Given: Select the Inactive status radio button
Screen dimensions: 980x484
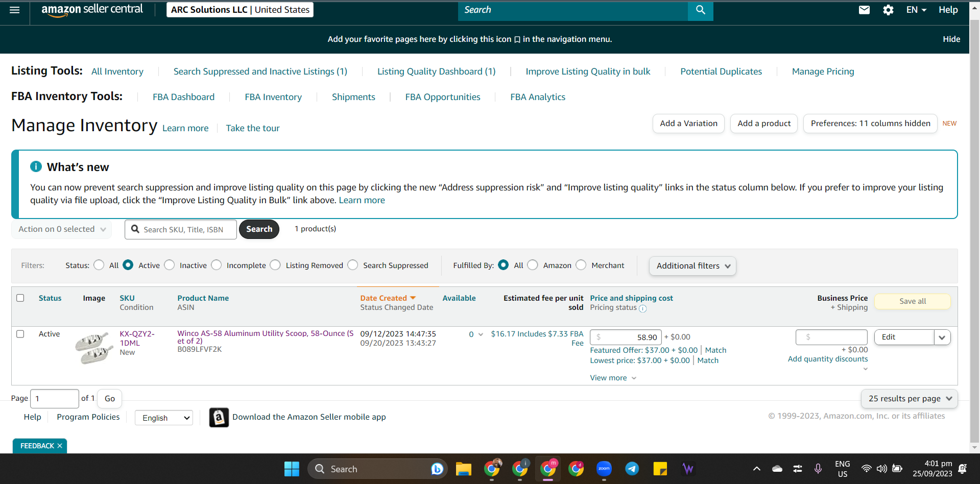Looking at the screenshot, I should [170, 265].
